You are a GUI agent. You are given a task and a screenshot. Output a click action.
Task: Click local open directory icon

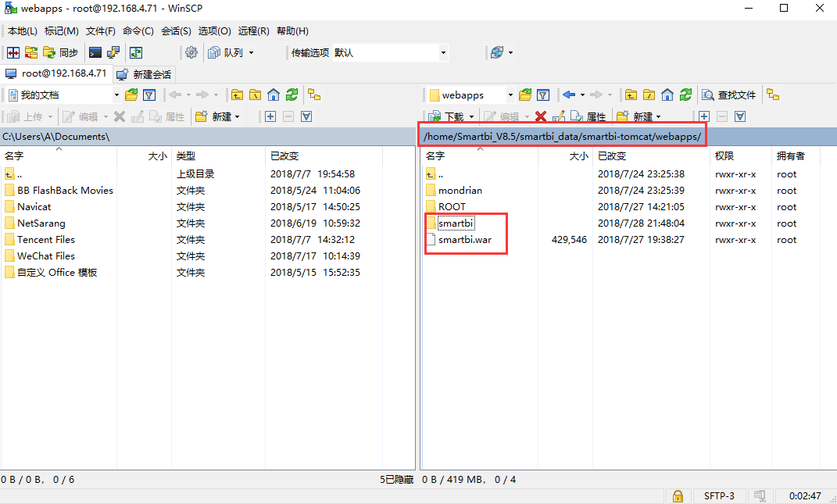pos(131,95)
